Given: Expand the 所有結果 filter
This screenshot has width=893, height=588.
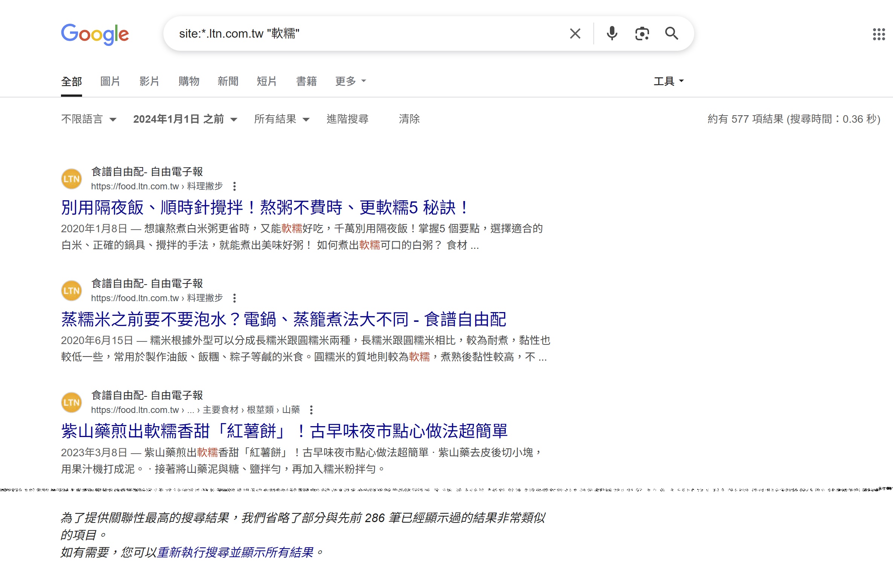Looking at the screenshot, I should click(282, 119).
